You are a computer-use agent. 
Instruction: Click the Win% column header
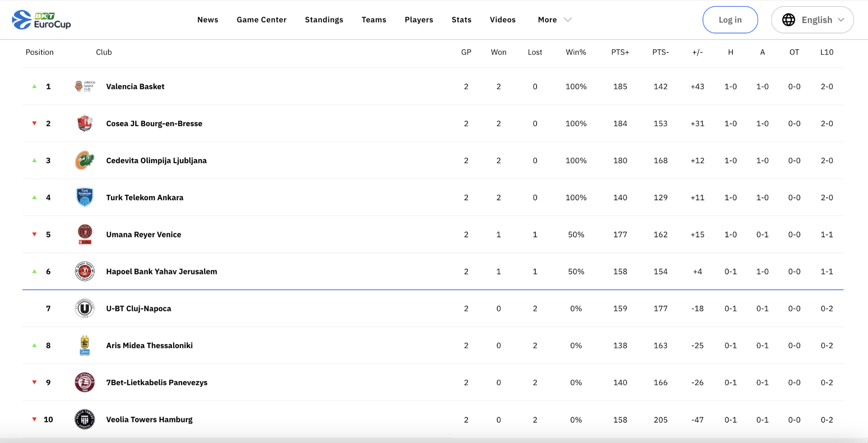click(576, 52)
